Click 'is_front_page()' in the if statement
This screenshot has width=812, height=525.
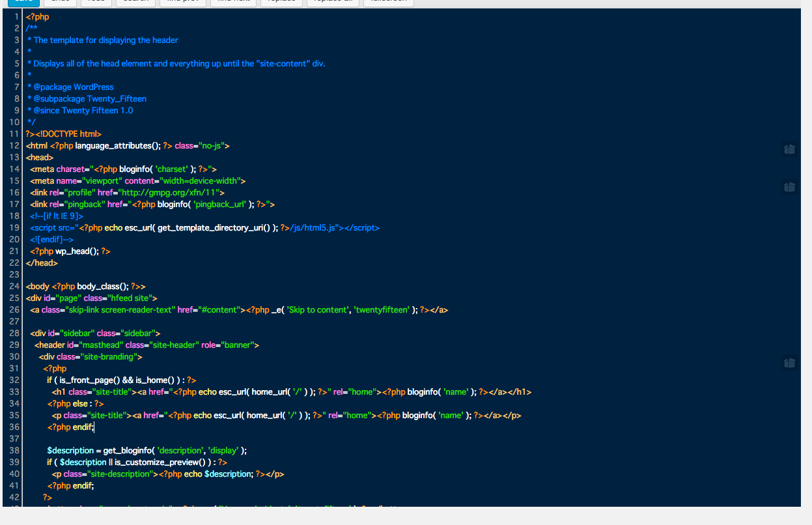click(89, 380)
